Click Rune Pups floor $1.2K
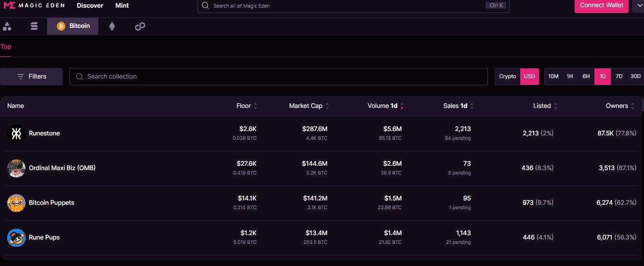The image size is (644, 266). (x=249, y=233)
